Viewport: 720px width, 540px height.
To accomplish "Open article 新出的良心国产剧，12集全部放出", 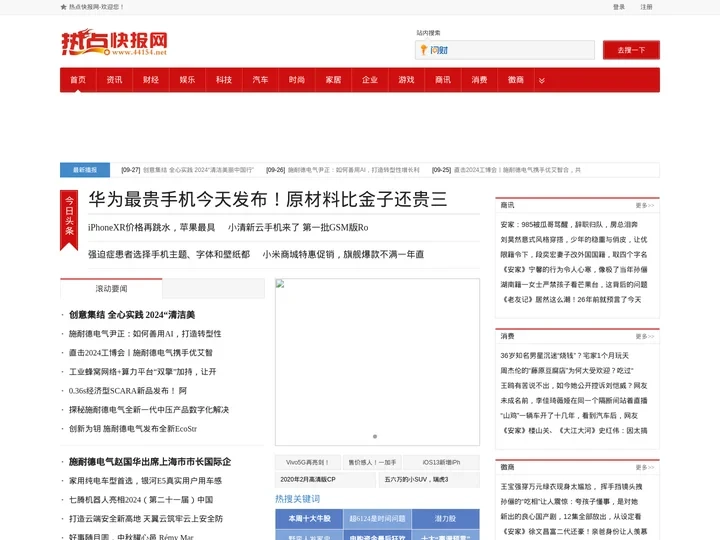I will pyautogui.click(x=571, y=517).
